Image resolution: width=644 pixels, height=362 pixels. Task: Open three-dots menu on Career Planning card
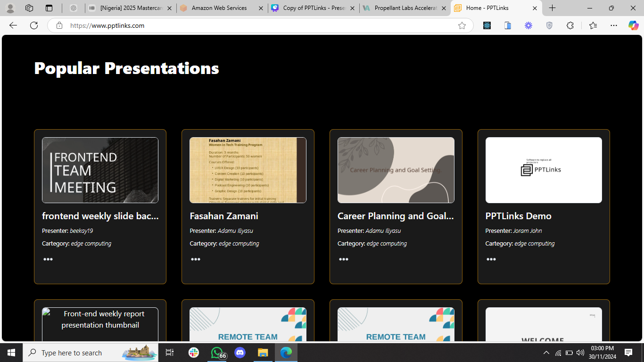(x=344, y=259)
